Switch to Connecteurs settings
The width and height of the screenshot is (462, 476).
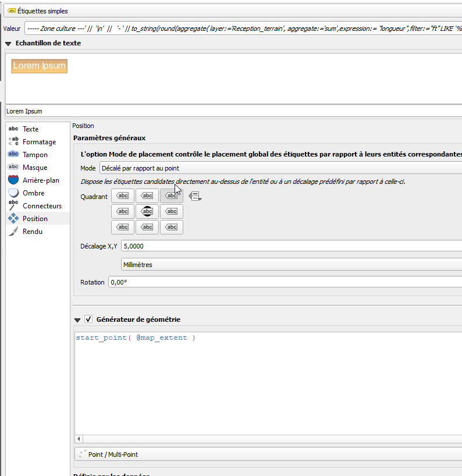42,206
